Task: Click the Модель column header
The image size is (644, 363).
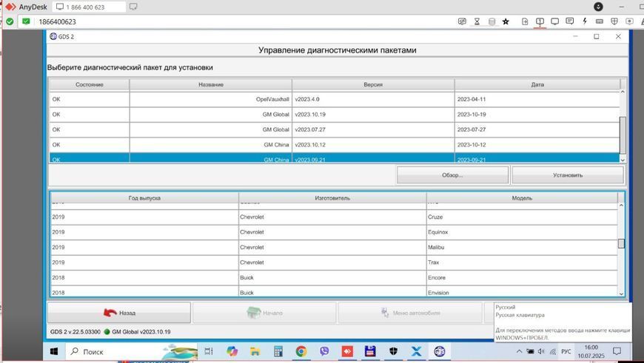Action: tap(522, 198)
